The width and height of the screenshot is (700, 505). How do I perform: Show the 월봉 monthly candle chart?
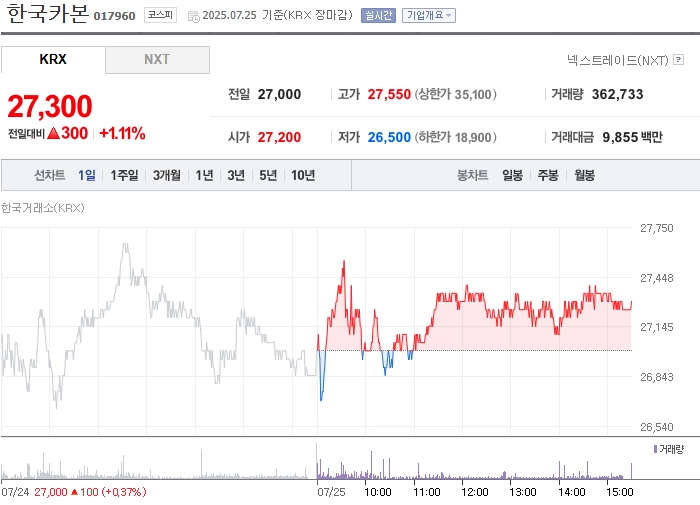click(584, 175)
